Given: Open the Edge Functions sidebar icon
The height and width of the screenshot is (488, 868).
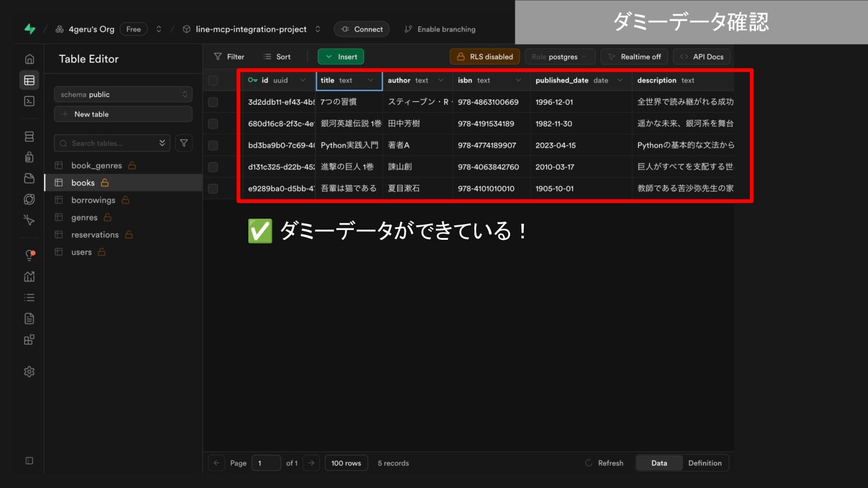Looking at the screenshot, I should click(x=29, y=199).
